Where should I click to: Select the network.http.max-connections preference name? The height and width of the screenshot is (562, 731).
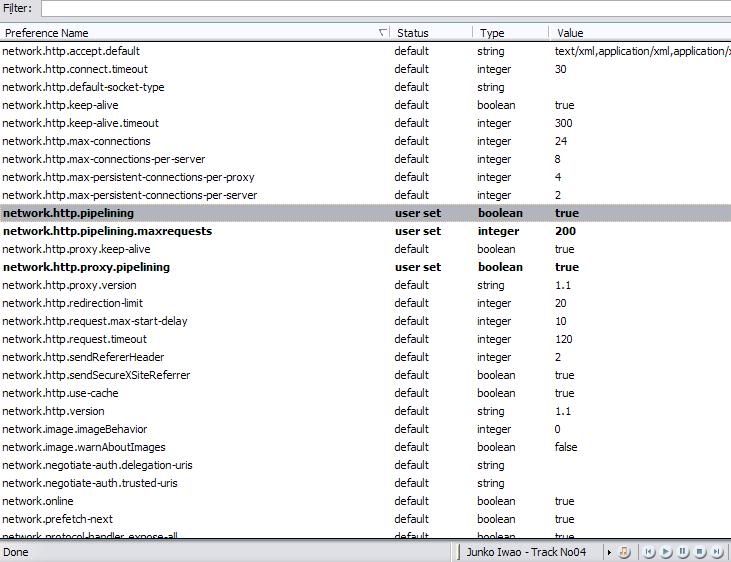[x=76, y=141]
